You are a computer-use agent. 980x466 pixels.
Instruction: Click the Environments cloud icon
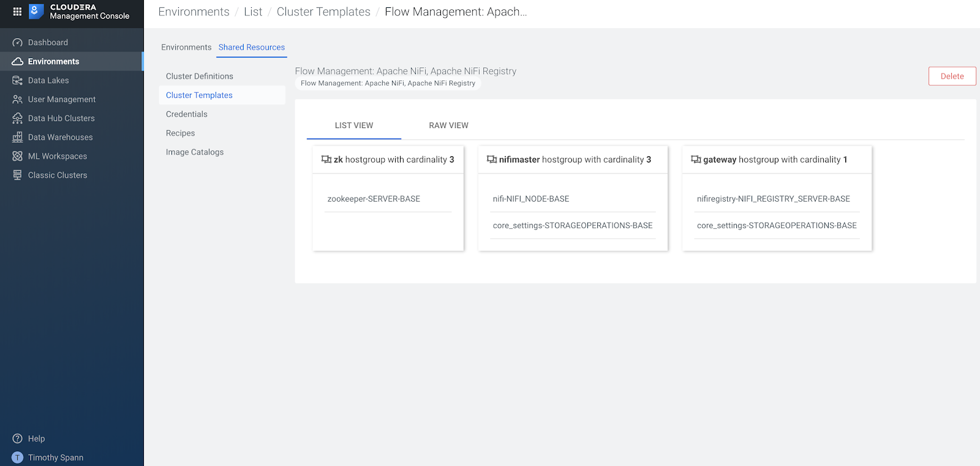point(17,61)
